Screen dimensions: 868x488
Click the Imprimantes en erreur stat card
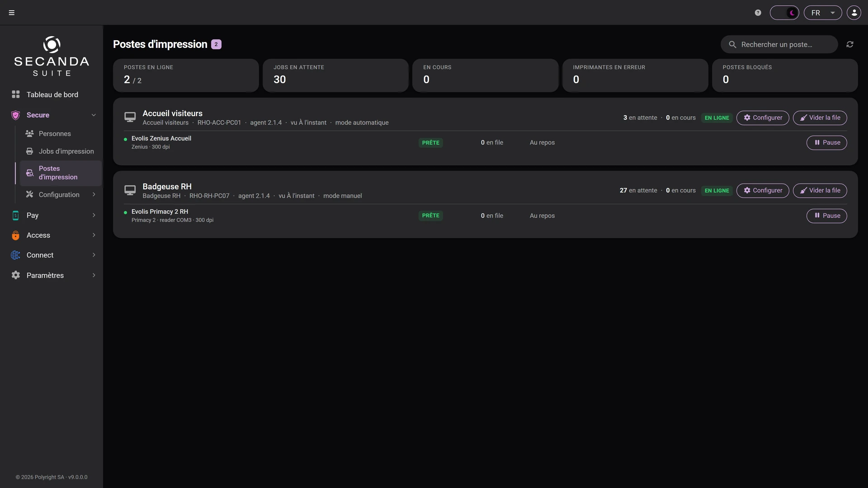click(x=635, y=75)
